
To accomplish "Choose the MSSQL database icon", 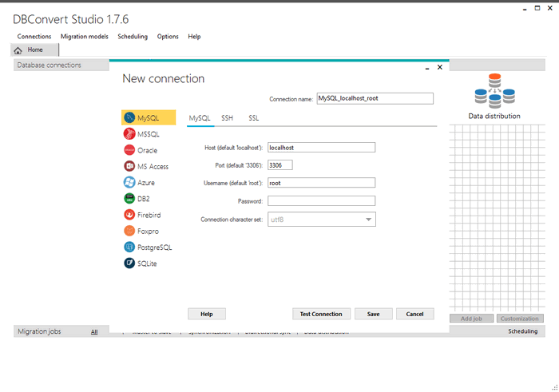I will tap(129, 134).
